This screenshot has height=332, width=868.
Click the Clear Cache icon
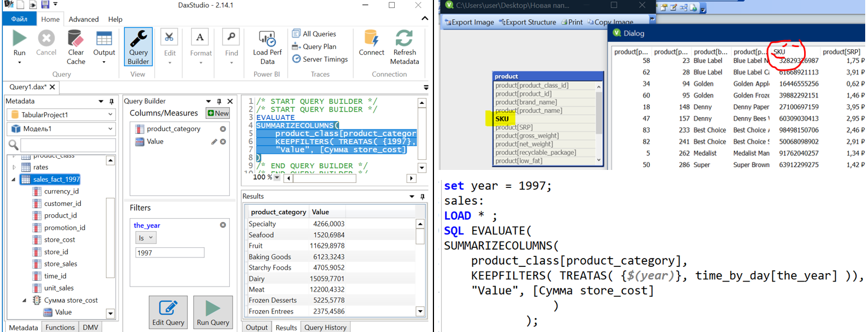76,39
